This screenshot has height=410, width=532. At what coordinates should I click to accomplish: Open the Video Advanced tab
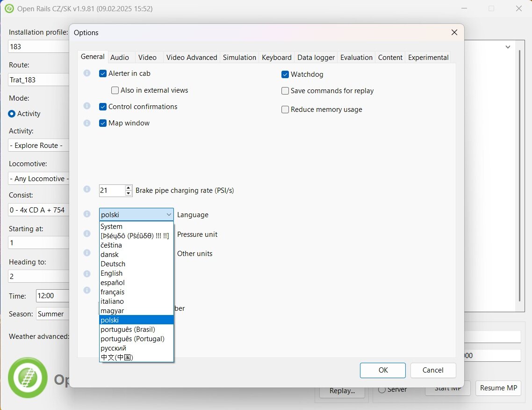point(192,57)
